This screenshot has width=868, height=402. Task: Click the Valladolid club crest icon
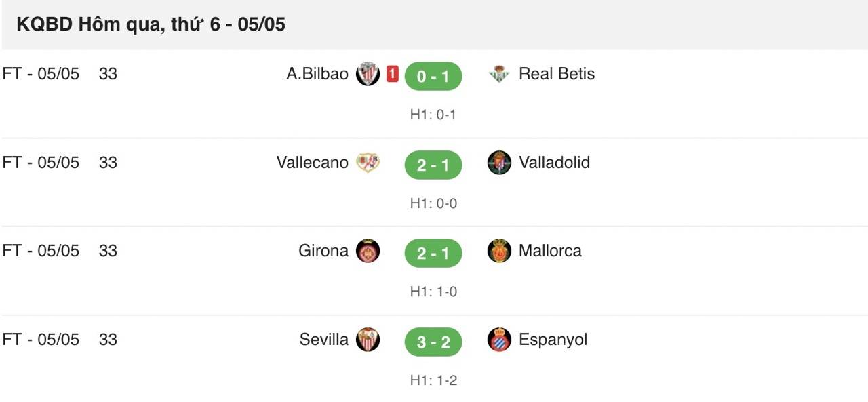(499, 163)
